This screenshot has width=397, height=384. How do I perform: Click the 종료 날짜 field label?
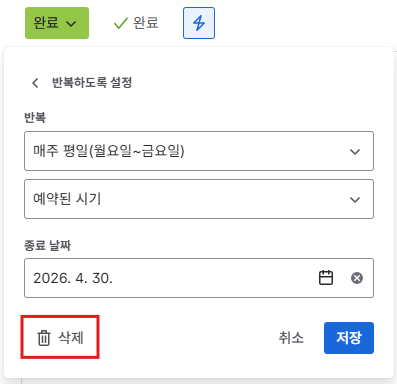click(x=47, y=246)
